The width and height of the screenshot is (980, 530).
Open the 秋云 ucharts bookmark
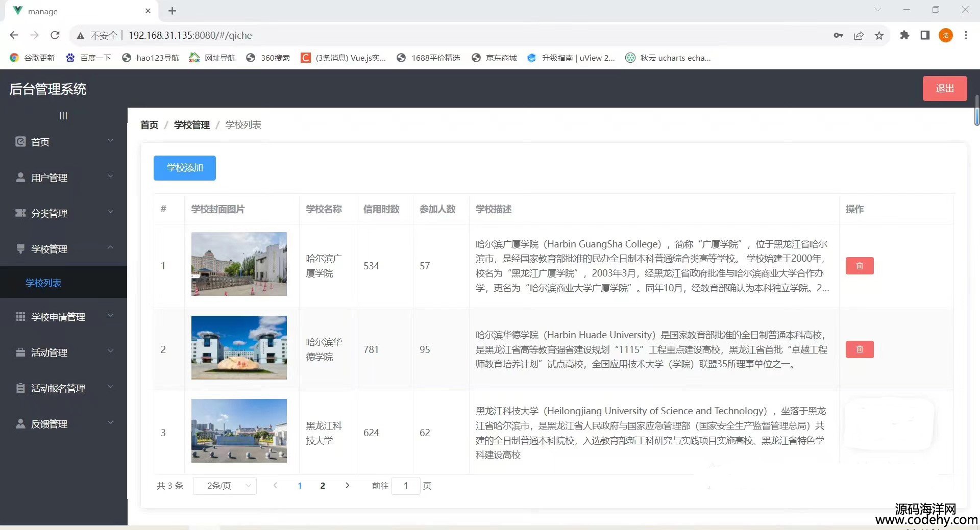668,58
